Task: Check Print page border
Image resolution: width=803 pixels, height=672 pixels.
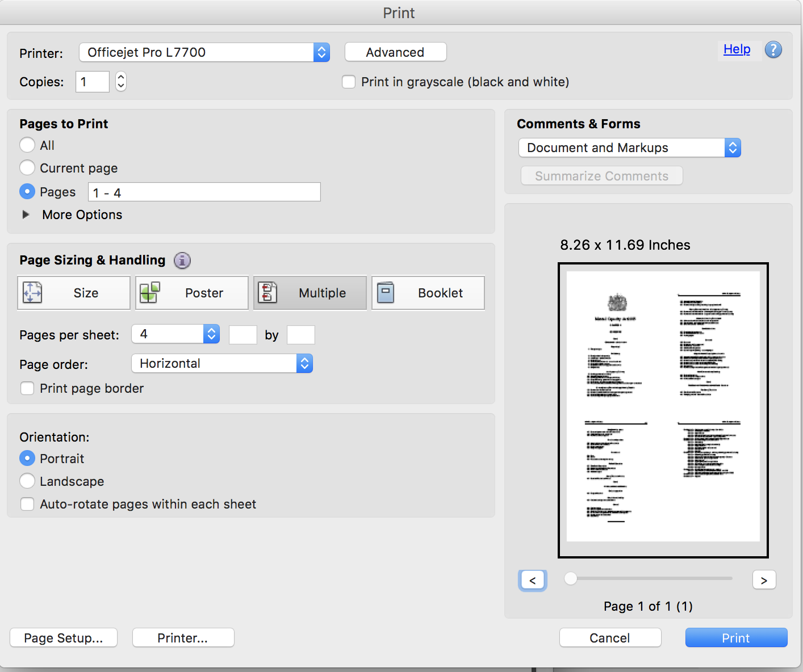Action: point(27,388)
